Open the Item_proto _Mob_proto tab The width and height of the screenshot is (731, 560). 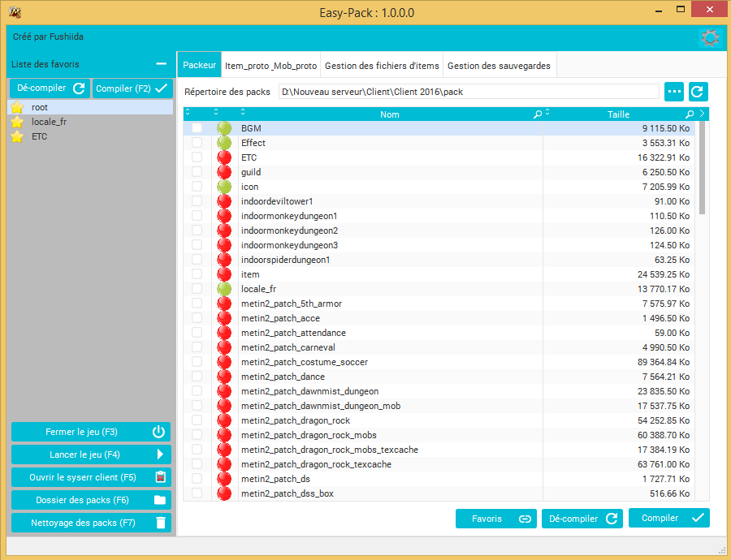click(x=270, y=66)
